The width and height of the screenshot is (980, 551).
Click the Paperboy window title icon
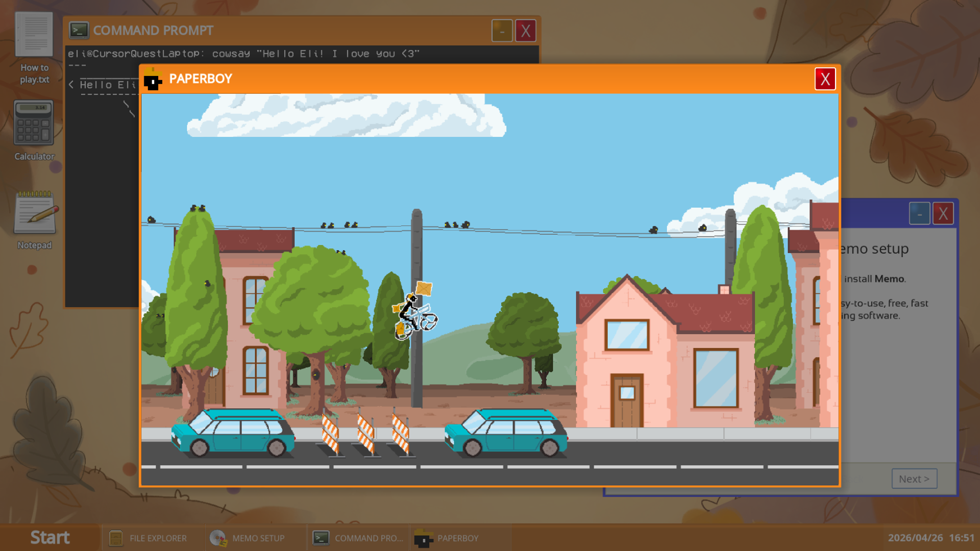153,79
